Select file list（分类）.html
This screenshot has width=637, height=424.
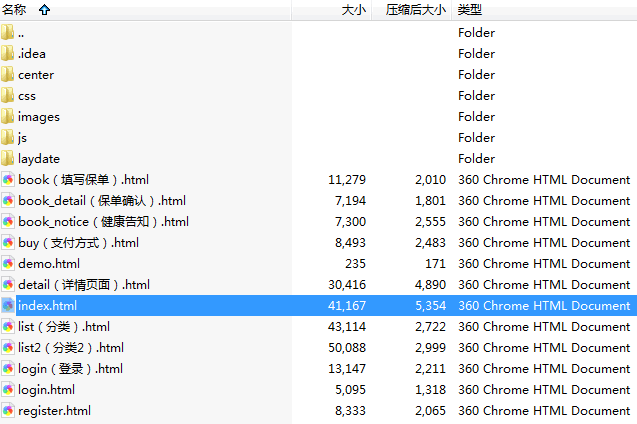(x=64, y=327)
